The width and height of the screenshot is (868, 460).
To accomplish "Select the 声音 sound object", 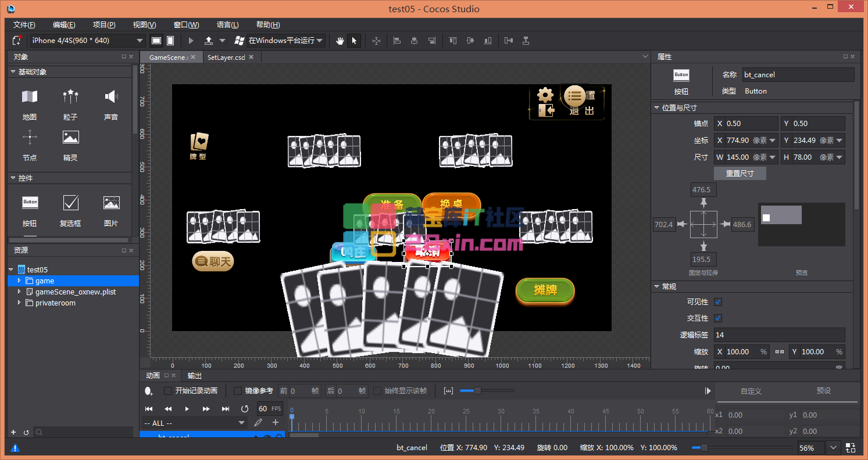I will pyautogui.click(x=111, y=105).
